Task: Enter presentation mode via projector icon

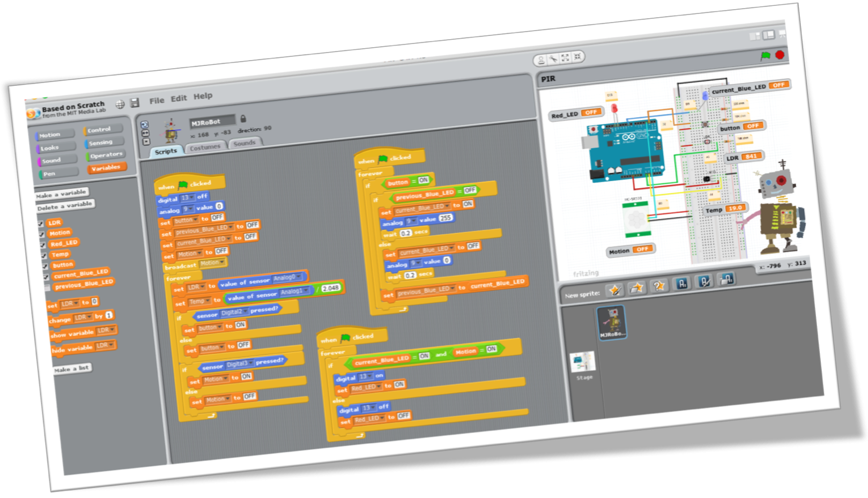Action: pyautogui.click(x=782, y=34)
